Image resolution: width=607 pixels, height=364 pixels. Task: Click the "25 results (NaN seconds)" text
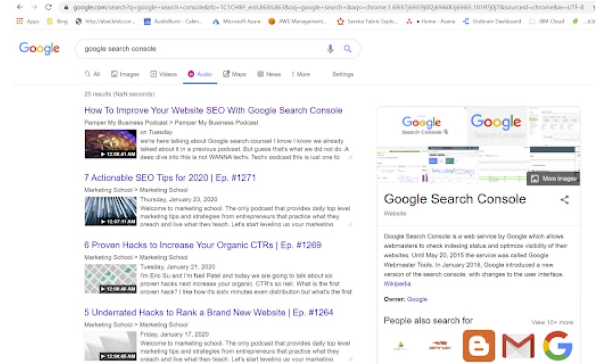click(119, 94)
